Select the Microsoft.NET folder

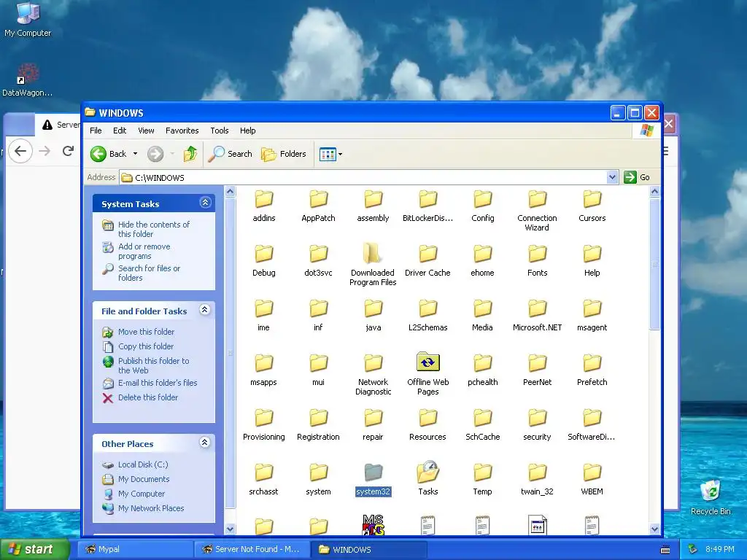coord(537,308)
